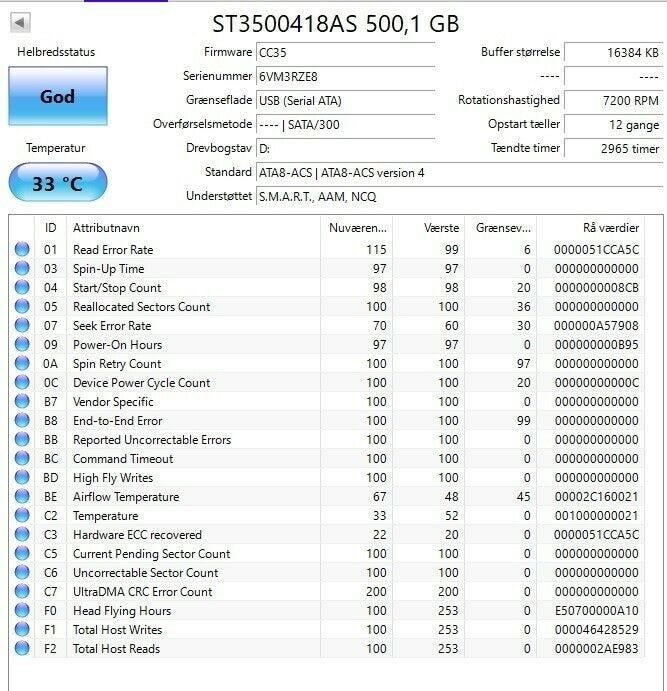Click status orb for Total Host Reads

click(x=22, y=648)
